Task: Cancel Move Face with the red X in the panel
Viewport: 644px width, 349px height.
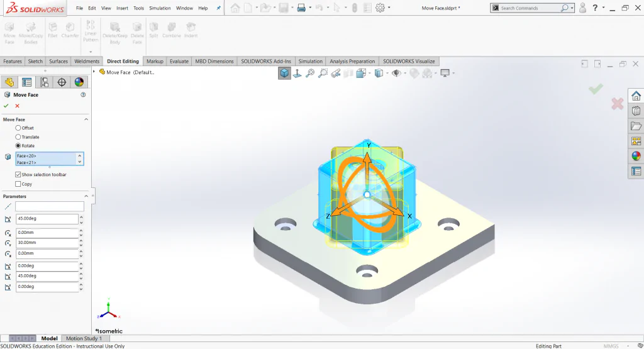Action: click(x=17, y=106)
